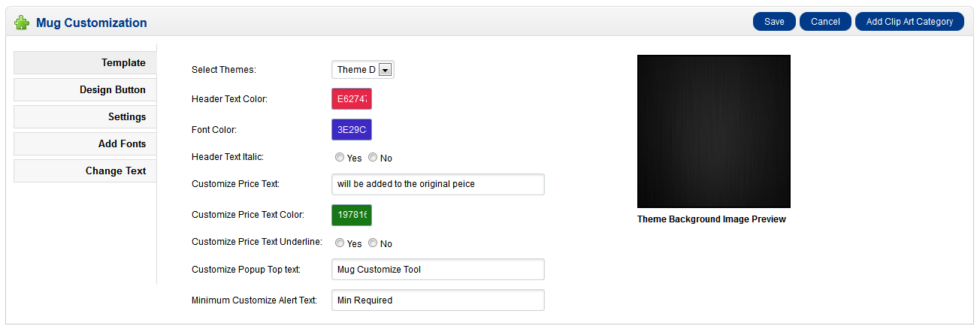Open the green Customize Price Text Color swatch

pyautogui.click(x=352, y=215)
